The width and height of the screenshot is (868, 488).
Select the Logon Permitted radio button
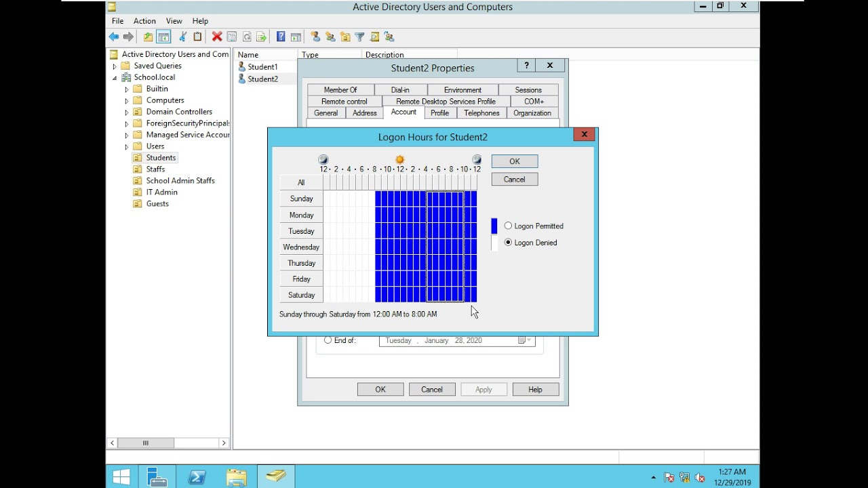(x=508, y=226)
